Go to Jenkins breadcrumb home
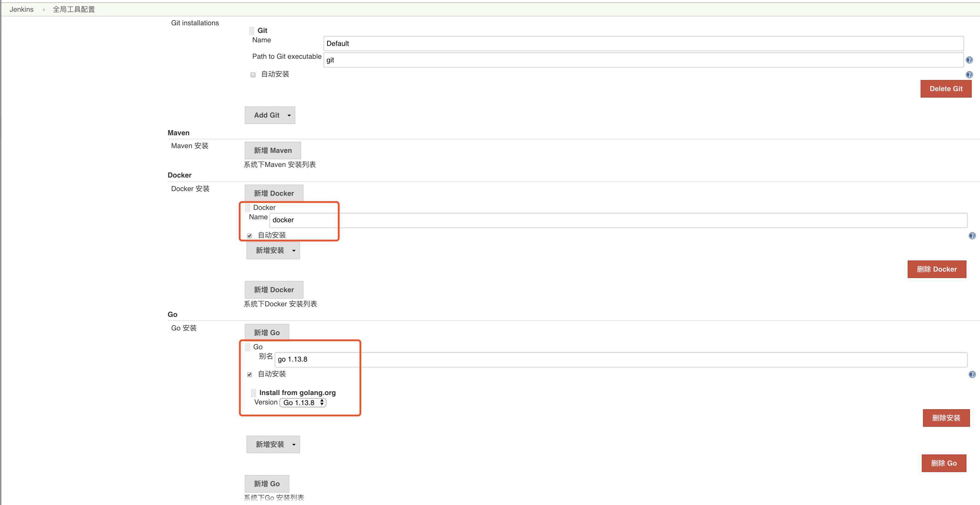980x505 pixels. 21,9
